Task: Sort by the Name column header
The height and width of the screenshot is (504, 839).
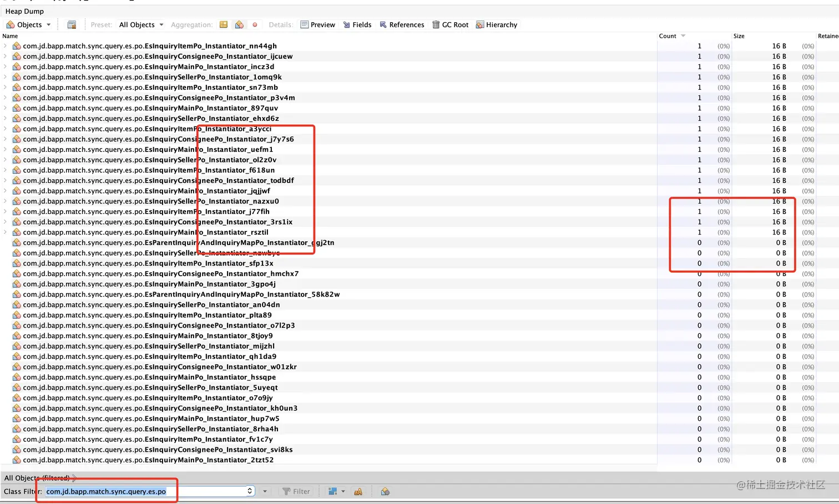Action: tap(10, 36)
